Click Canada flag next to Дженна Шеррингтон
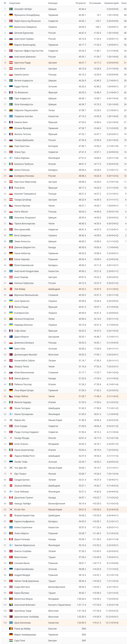Screen dimensions: 127x644 click(11, 247)
